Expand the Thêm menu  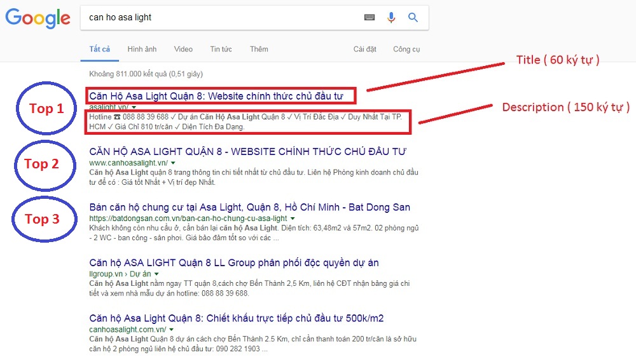click(x=259, y=50)
